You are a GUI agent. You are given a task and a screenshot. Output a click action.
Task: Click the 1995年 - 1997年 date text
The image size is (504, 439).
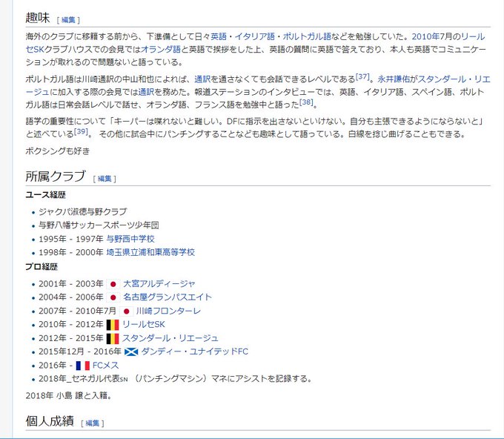coord(71,239)
